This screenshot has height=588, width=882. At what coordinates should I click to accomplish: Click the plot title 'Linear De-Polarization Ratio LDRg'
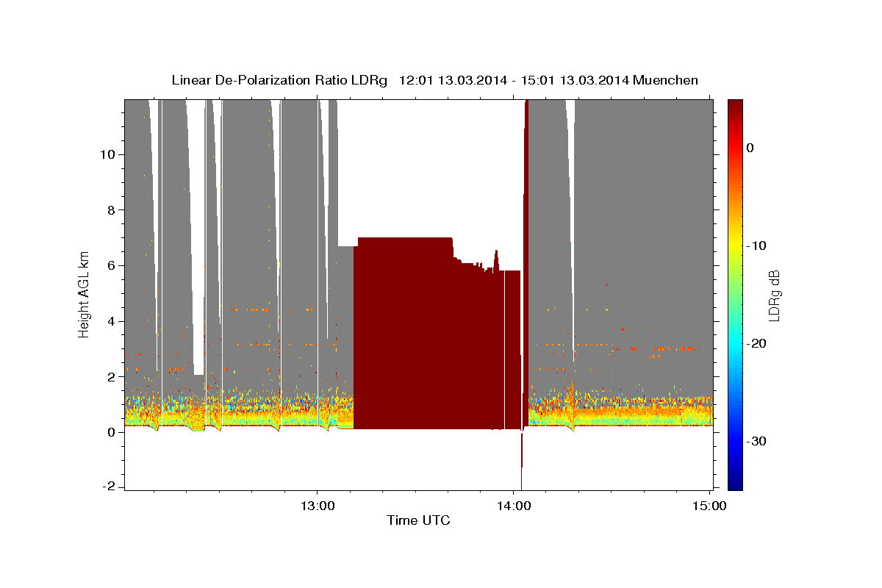pyautogui.click(x=279, y=80)
